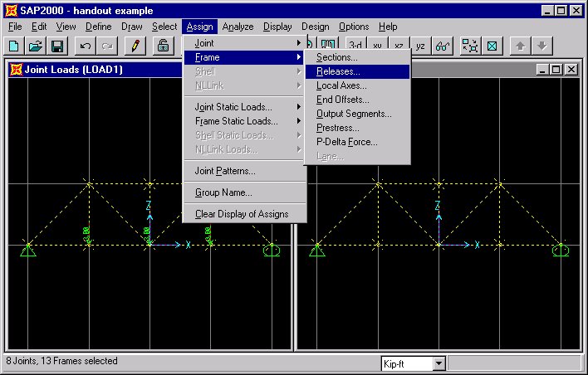This screenshot has width=588, height=375.
Task: Select Clear Display of Assigns
Action: (244, 214)
